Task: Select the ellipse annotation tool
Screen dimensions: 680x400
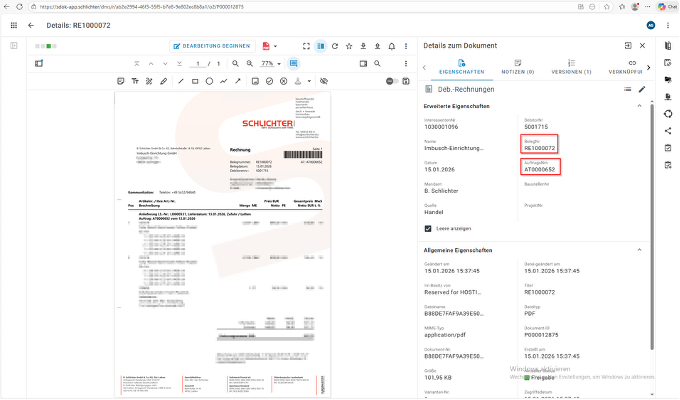Action: click(x=209, y=81)
